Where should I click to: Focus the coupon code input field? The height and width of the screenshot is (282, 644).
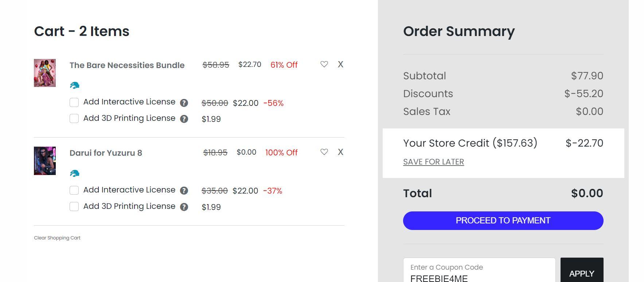pos(479,273)
